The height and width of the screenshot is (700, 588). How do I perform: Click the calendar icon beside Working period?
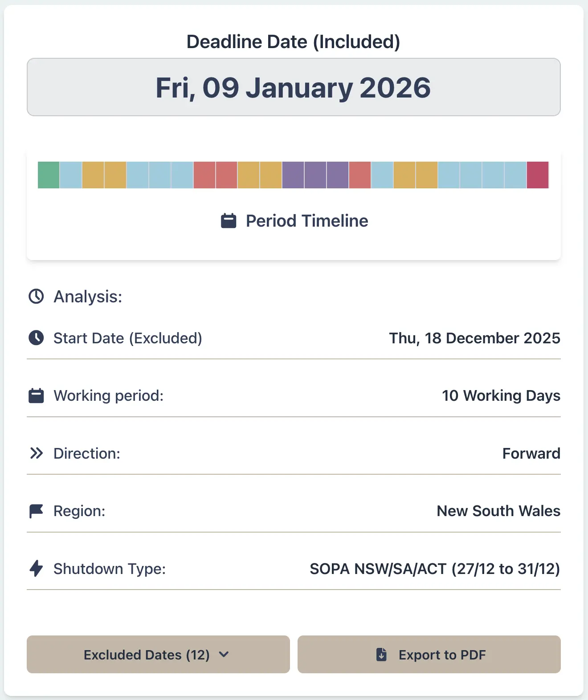click(37, 395)
